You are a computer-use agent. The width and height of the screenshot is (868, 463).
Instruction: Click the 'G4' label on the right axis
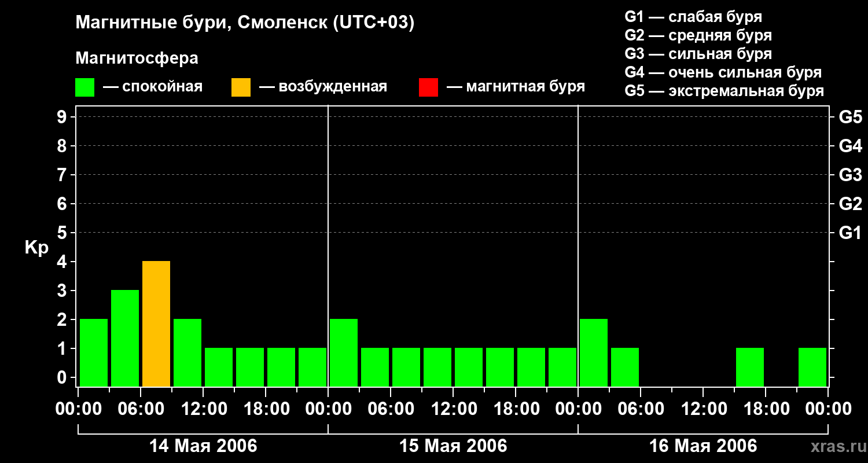coord(851,146)
